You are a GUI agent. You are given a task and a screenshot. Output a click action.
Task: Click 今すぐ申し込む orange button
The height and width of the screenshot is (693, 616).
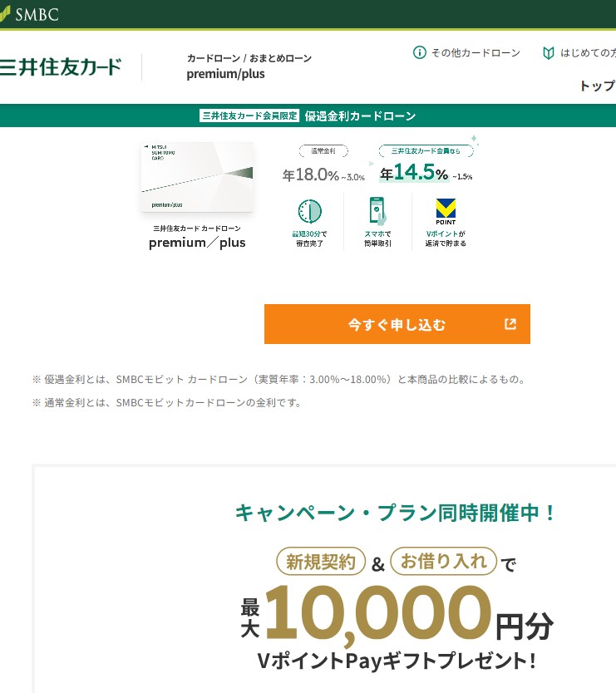pos(397,324)
